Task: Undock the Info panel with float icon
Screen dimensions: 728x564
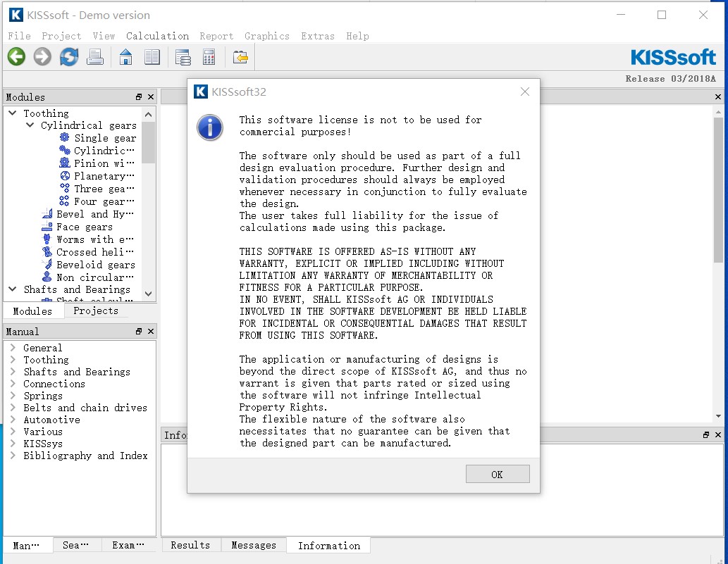Action: [x=705, y=434]
